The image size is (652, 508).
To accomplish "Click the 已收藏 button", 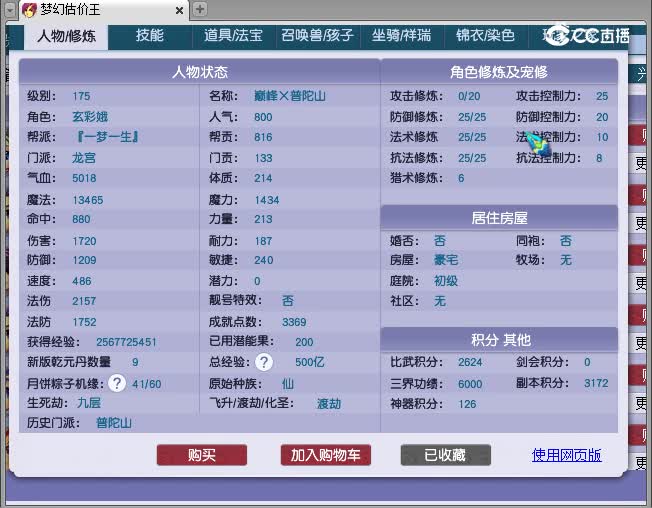I will click(x=445, y=455).
